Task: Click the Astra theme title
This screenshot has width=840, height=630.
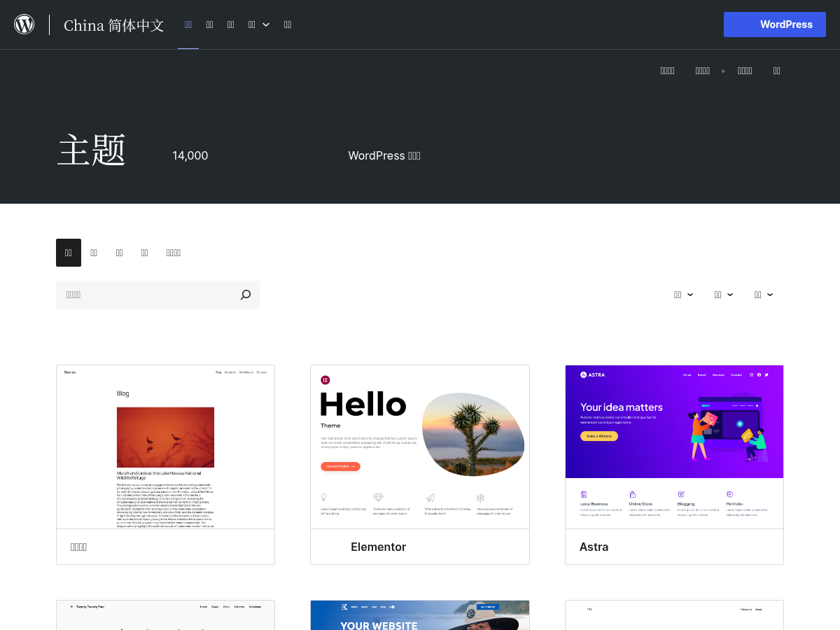Action: click(x=594, y=547)
